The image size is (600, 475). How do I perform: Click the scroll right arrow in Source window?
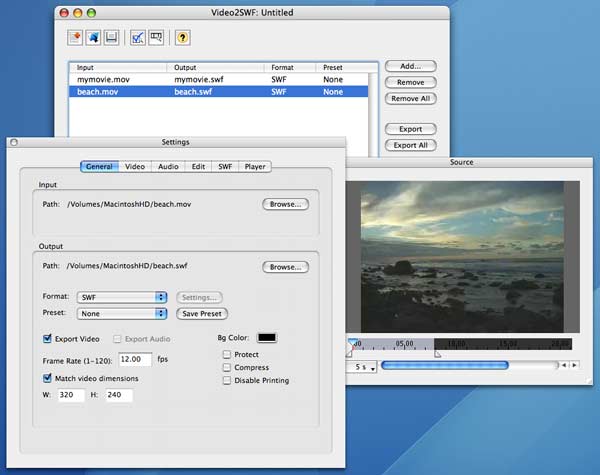(x=573, y=366)
